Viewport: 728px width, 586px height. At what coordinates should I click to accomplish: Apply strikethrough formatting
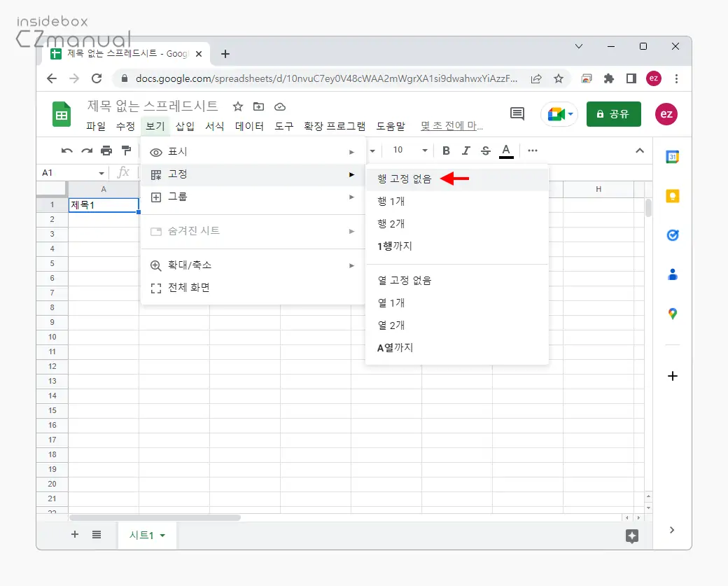[486, 151]
